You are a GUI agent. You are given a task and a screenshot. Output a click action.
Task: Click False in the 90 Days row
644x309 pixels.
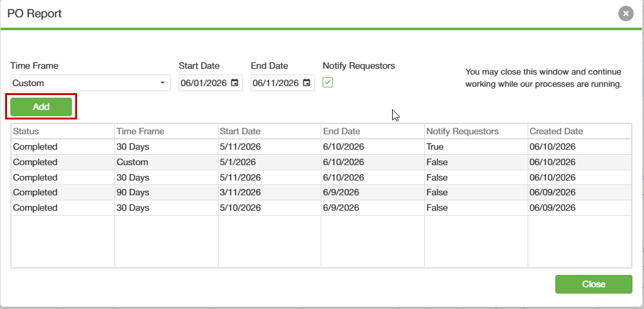476,193
